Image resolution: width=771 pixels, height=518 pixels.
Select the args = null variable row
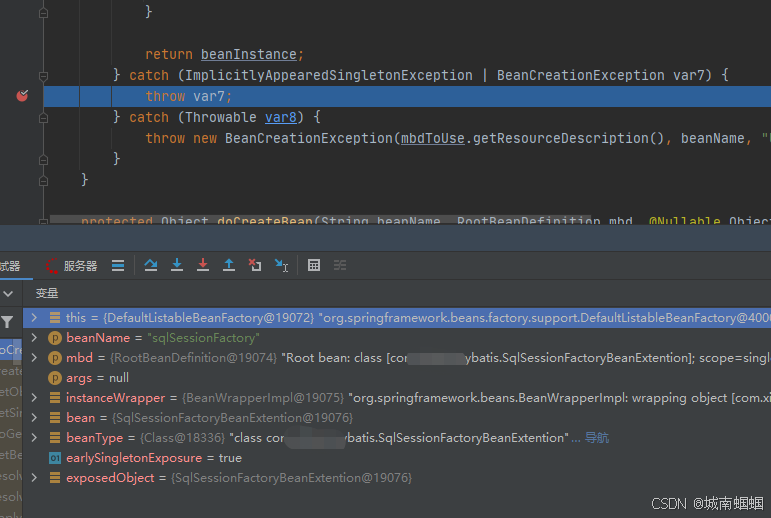coord(397,378)
